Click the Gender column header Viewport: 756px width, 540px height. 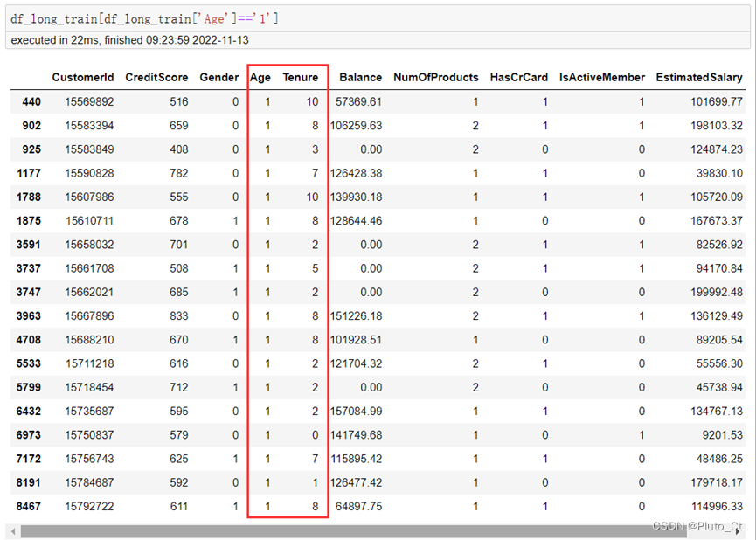(219, 77)
